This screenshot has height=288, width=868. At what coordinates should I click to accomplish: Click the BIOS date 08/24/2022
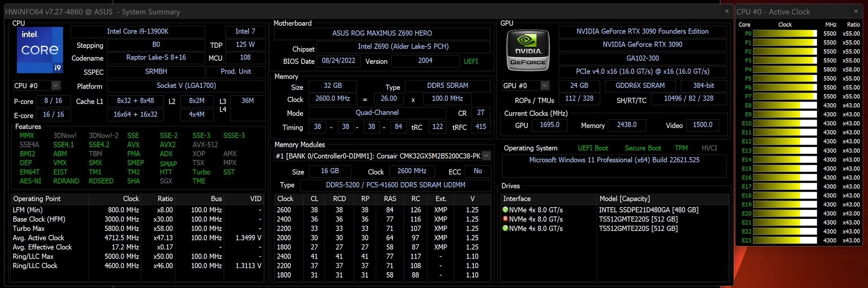(x=339, y=61)
